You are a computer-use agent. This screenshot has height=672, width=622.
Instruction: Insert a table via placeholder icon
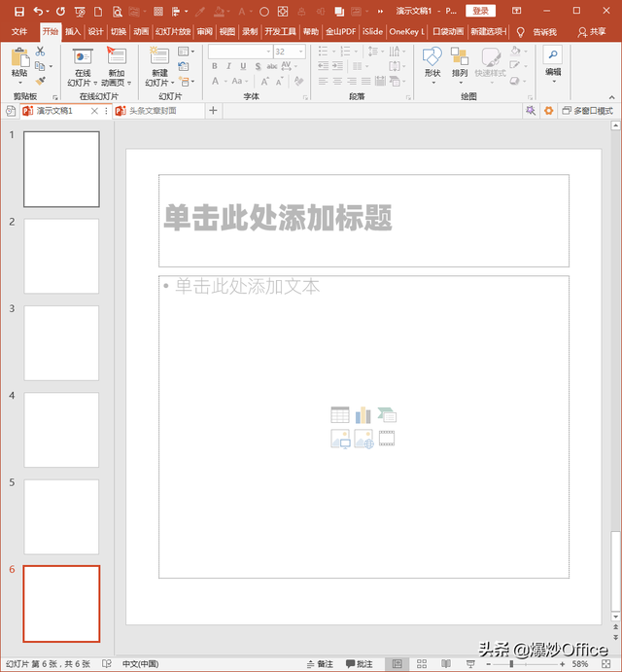[340, 415]
